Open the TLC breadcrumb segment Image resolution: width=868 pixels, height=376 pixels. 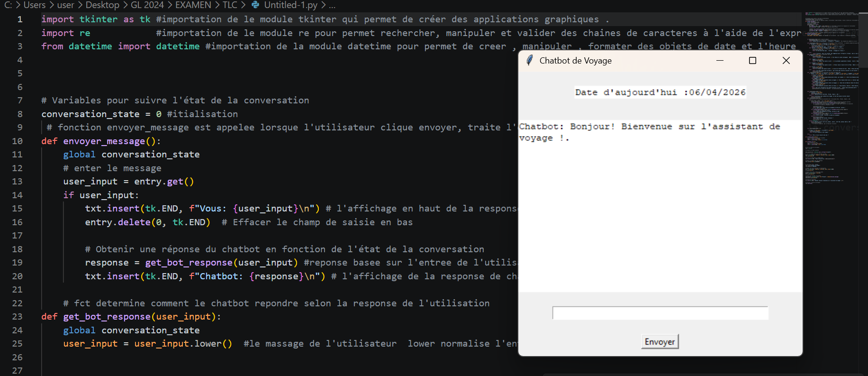click(x=230, y=5)
